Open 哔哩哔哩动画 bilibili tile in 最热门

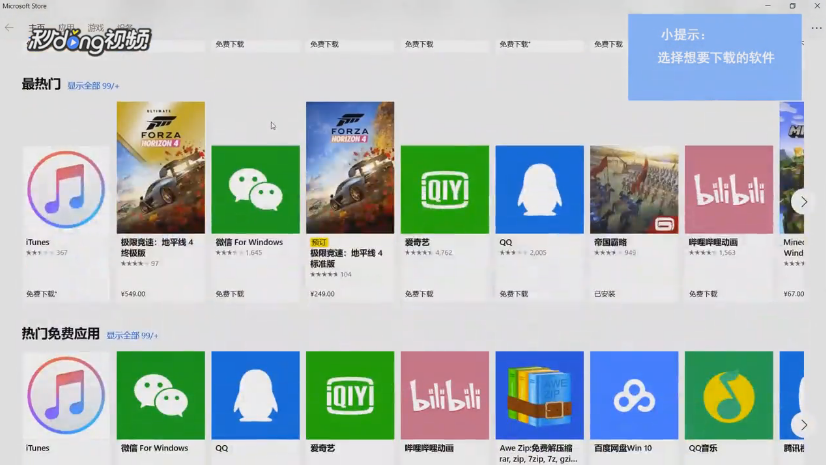[729, 190]
